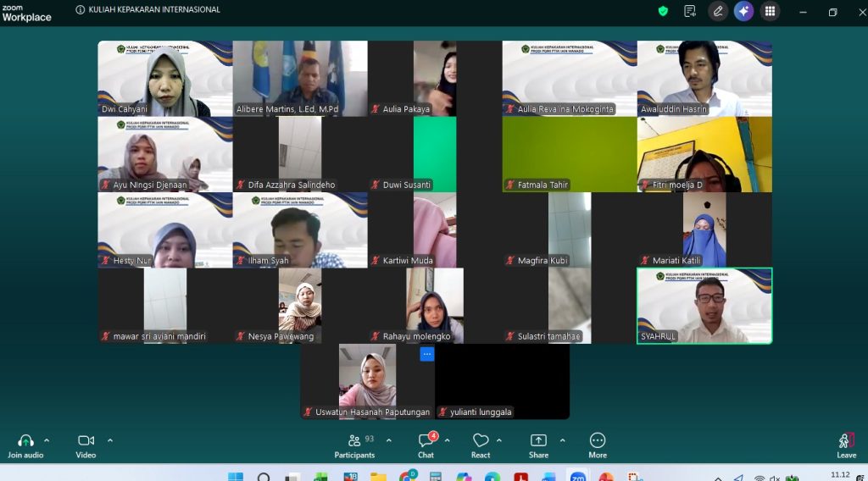Expand the audio options chevron
This screenshot has width=868, height=481.
pyautogui.click(x=47, y=440)
